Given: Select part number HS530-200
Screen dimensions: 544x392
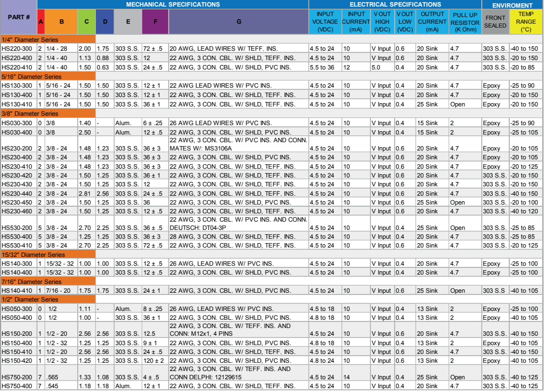Looking at the screenshot, I should coord(17,228).
